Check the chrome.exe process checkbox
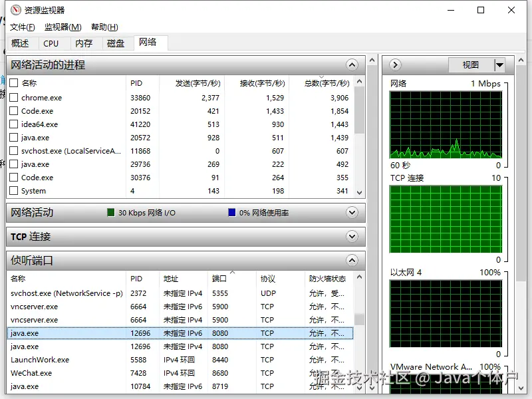 coord(13,98)
